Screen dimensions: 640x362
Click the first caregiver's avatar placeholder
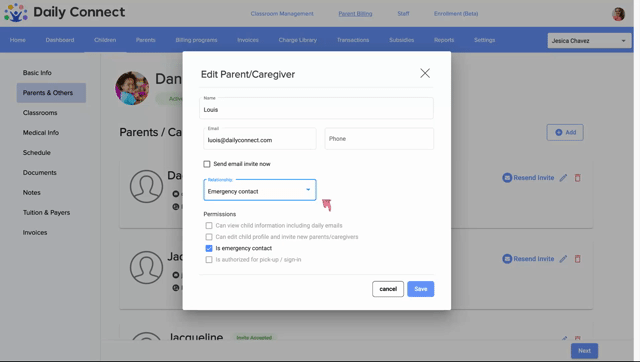click(146, 187)
